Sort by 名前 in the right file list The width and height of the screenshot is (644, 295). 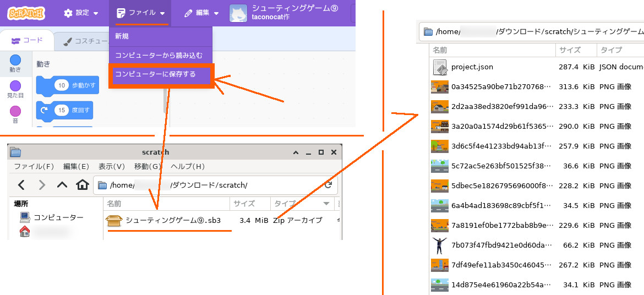(493, 50)
